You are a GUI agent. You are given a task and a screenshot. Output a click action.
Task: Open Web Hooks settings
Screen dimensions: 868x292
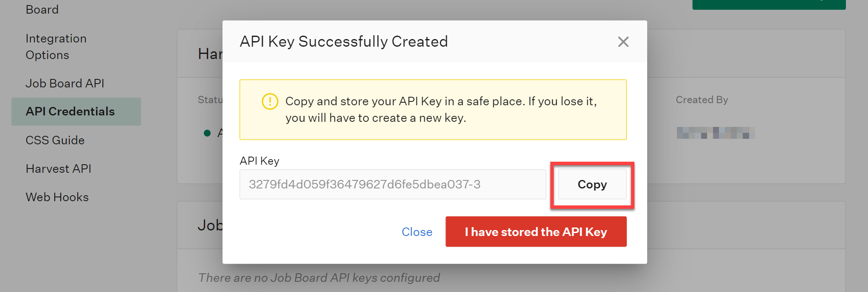point(57,197)
